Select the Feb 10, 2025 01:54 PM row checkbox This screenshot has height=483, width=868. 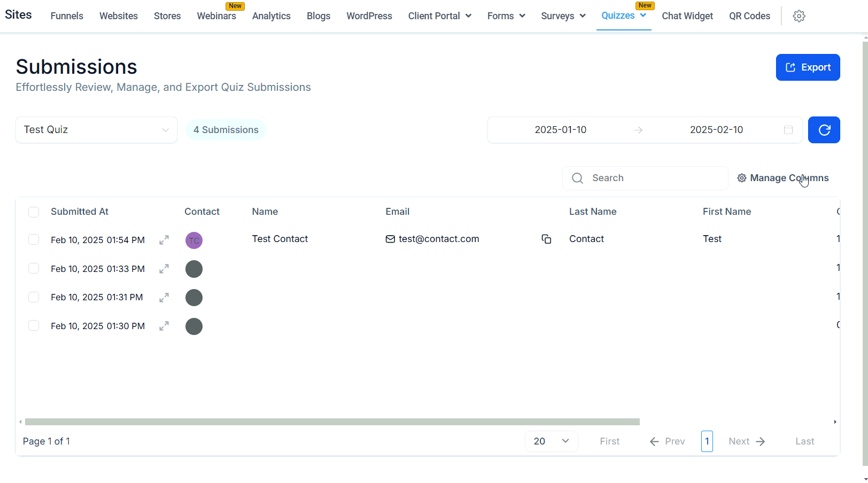(x=34, y=239)
